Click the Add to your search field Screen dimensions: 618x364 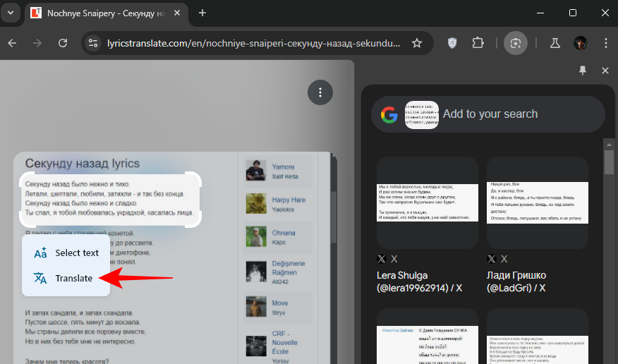(x=519, y=114)
